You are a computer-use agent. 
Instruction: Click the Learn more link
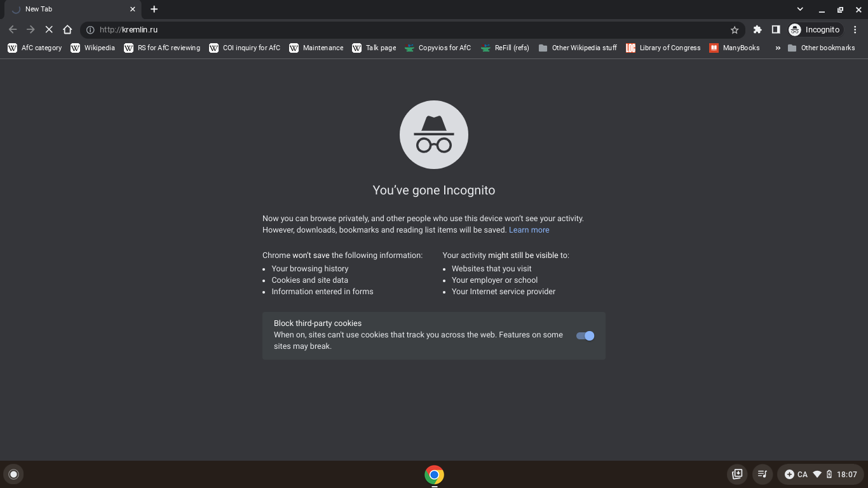click(x=529, y=230)
